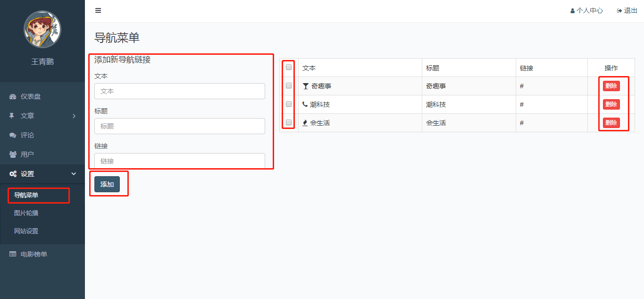Viewport: 644px width, 299px height.
Task: Click the glass icon beside 奇趣事
Action: pyautogui.click(x=306, y=86)
